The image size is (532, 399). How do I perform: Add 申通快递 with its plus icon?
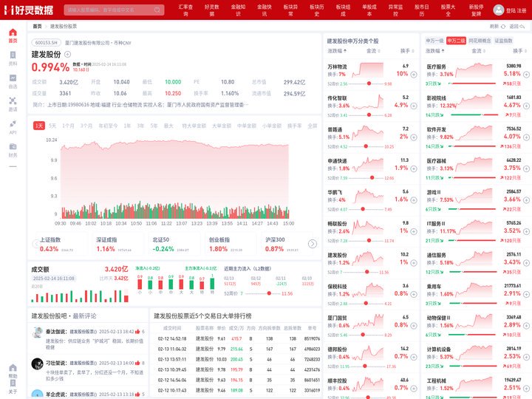[x=414, y=168]
